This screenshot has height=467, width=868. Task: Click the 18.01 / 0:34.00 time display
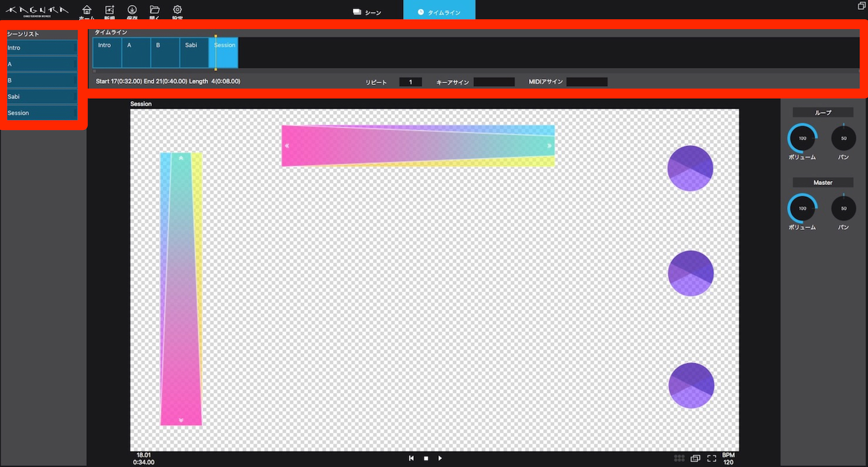144,459
